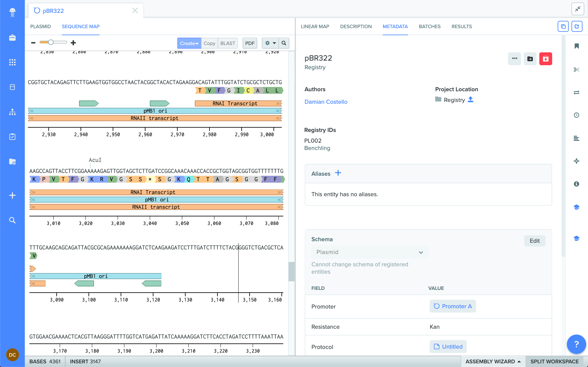Add an alias with the plus icon
Viewport: 588px width, 367px height.
point(338,173)
